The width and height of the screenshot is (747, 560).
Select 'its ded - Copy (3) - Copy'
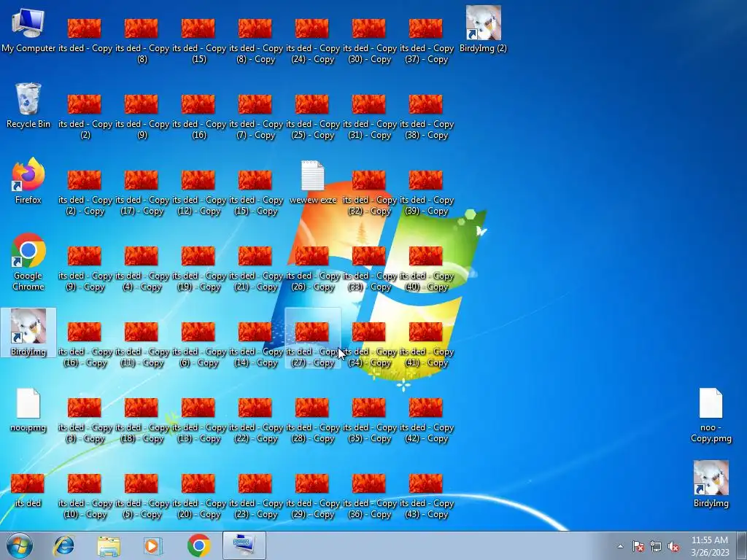[85, 421]
